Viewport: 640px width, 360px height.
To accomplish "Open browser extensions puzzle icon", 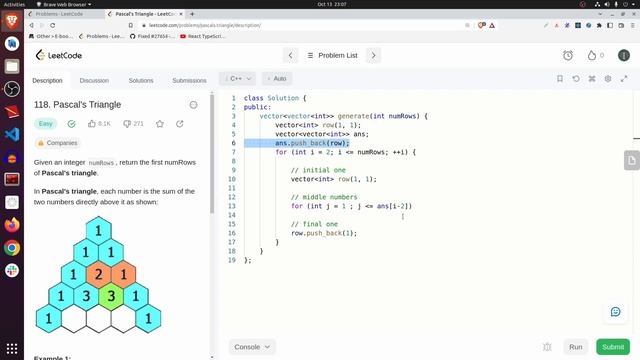I will tap(599, 25).
